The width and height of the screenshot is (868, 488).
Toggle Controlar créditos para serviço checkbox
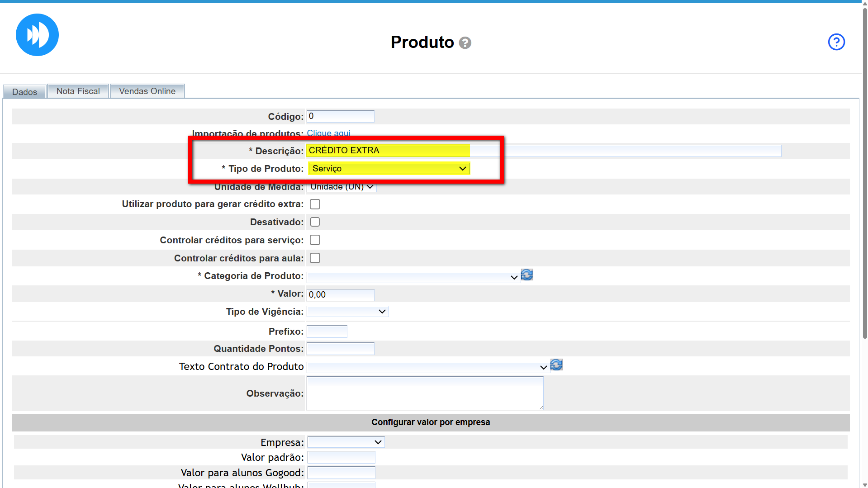click(x=315, y=240)
